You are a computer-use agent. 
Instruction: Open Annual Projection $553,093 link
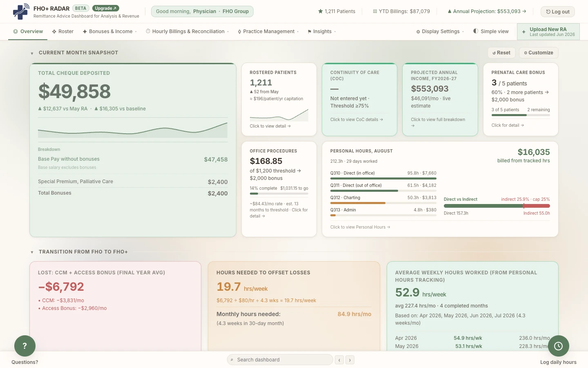point(487,11)
